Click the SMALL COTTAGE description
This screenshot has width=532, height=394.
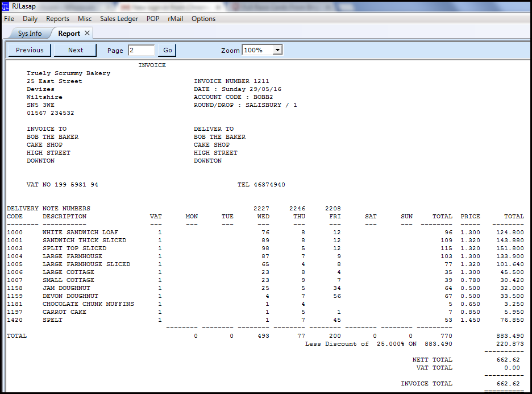pyautogui.click(x=69, y=280)
